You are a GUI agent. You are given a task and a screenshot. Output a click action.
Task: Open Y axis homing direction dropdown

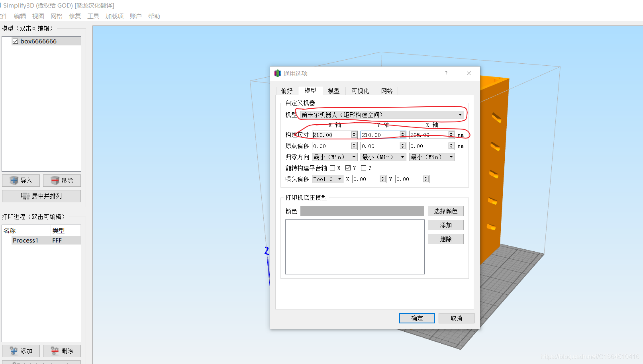(383, 157)
